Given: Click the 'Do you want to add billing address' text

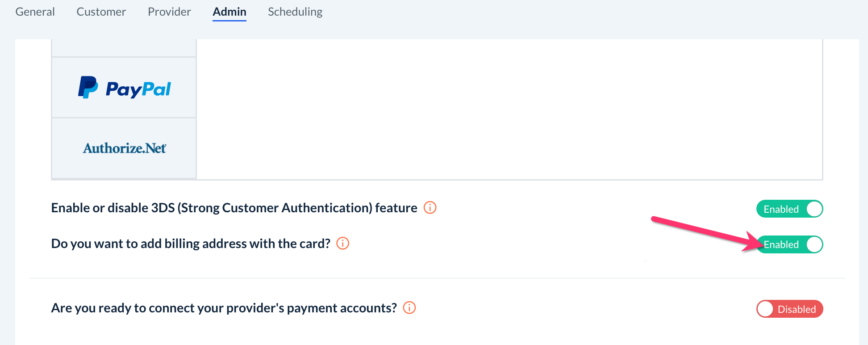Looking at the screenshot, I should point(191,244).
